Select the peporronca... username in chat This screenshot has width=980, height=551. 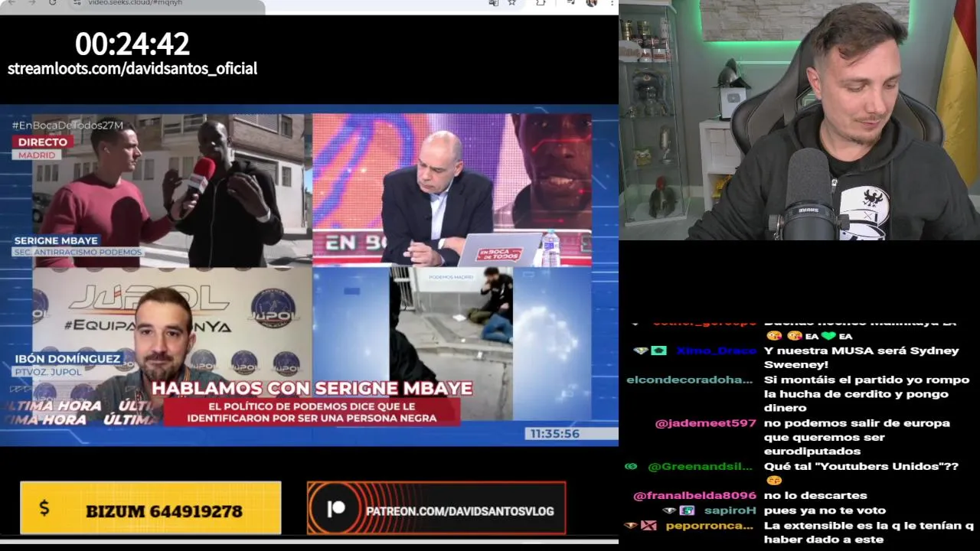710,526
